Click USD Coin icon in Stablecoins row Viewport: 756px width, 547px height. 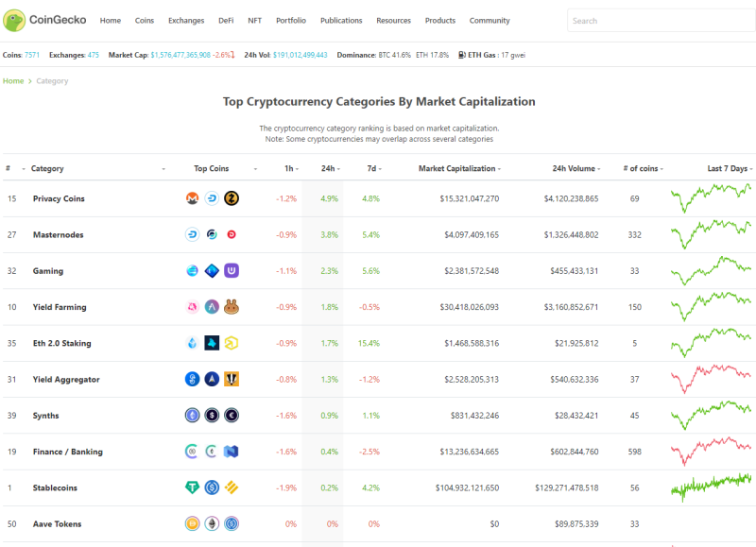click(x=212, y=487)
